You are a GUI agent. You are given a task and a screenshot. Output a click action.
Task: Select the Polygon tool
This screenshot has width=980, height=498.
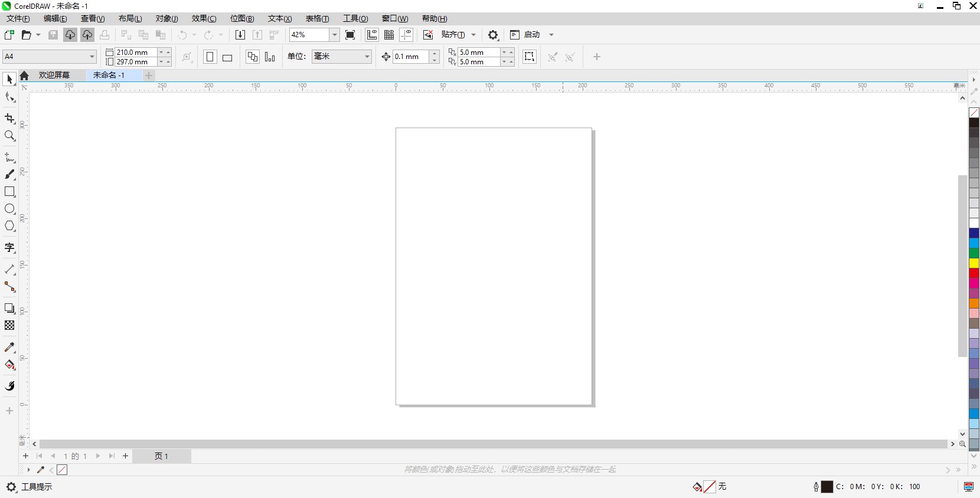tap(9, 226)
